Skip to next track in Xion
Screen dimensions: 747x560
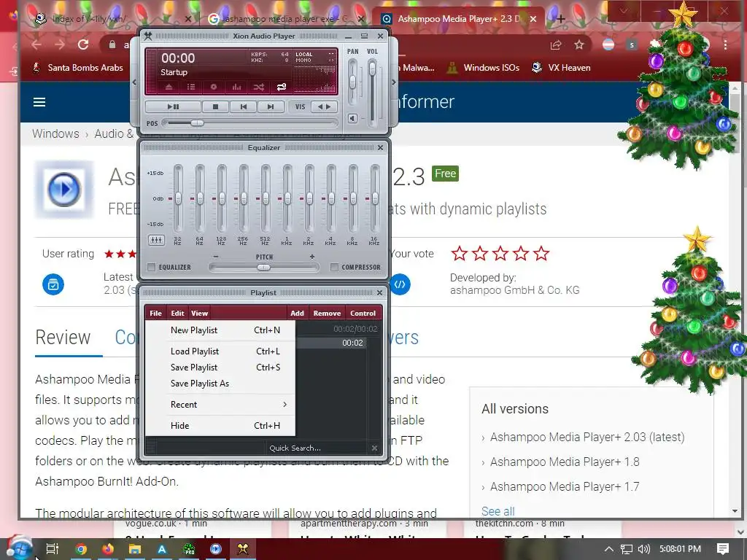click(271, 106)
